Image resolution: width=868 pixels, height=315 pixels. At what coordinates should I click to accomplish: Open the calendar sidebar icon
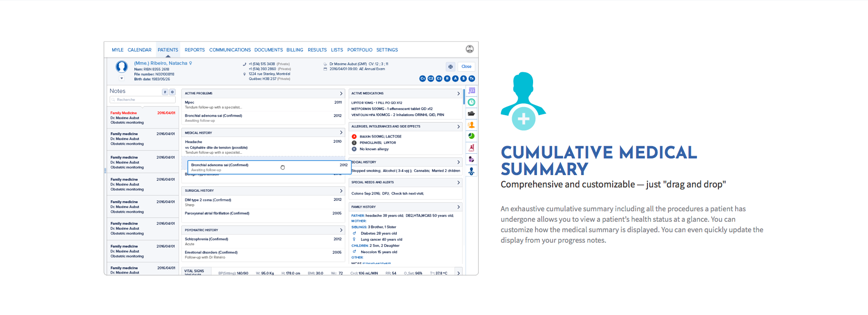pos(472,91)
